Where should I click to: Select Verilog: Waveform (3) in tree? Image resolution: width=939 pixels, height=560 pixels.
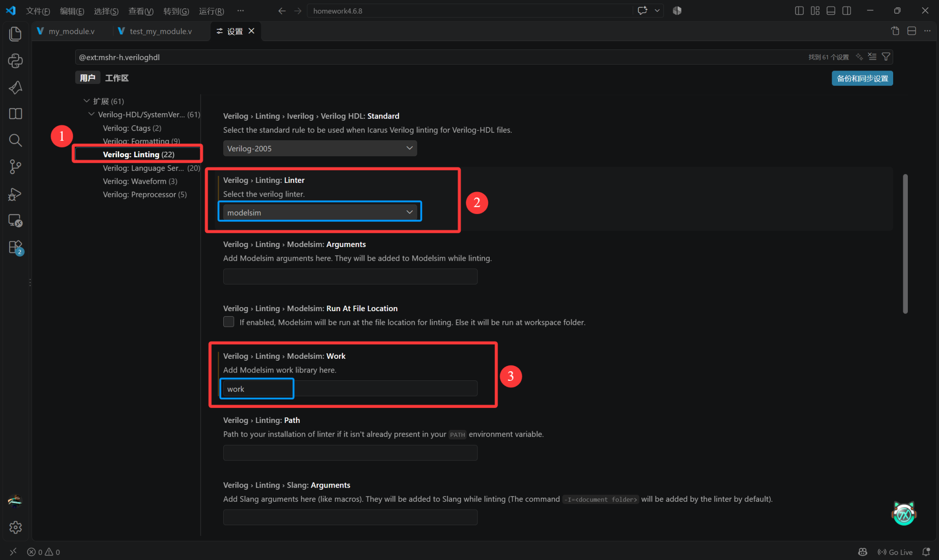click(140, 181)
